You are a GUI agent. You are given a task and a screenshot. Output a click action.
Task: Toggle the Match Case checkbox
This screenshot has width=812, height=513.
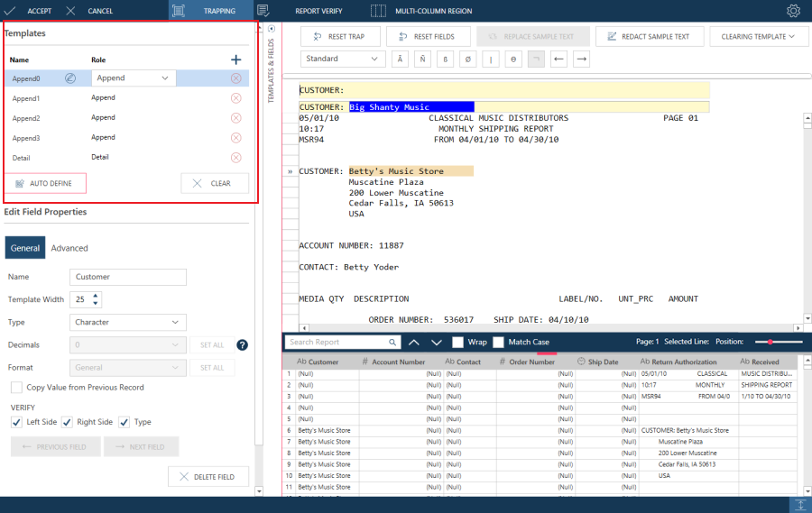tap(498, 343)
